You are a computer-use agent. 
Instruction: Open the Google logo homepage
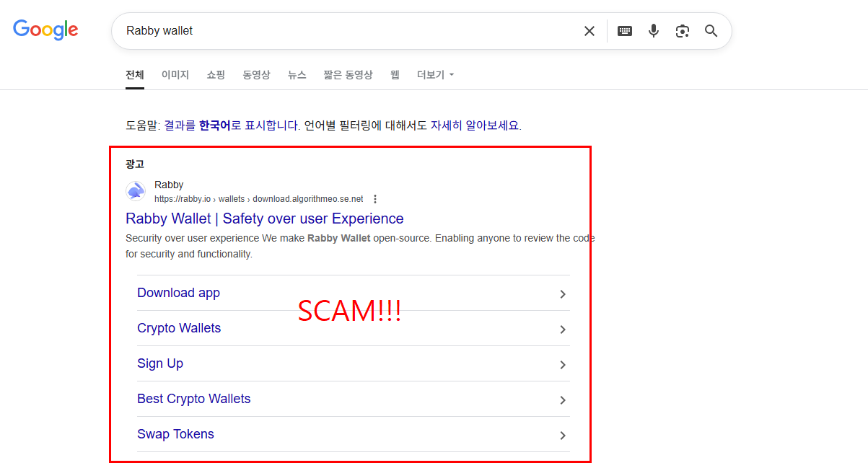[45, 30]
